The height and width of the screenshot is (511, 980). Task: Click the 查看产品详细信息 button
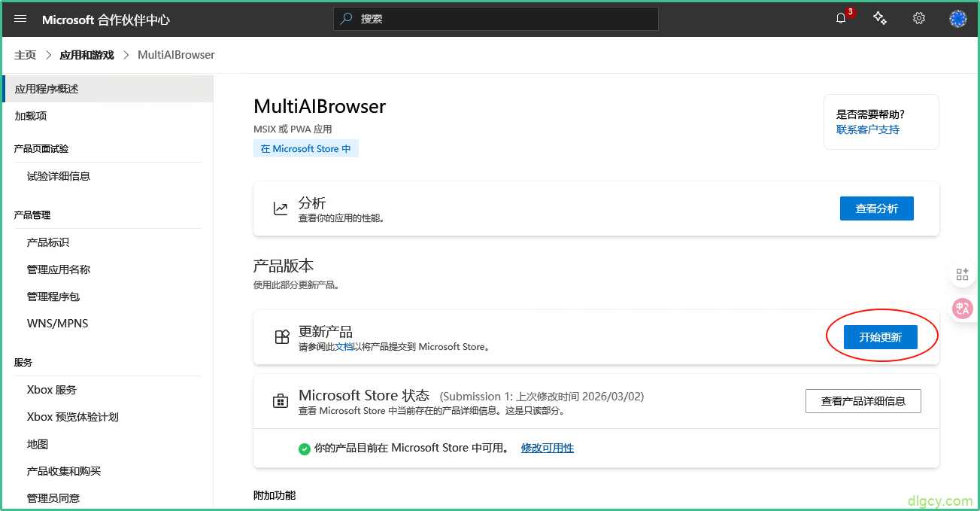[x=863, y=401]
